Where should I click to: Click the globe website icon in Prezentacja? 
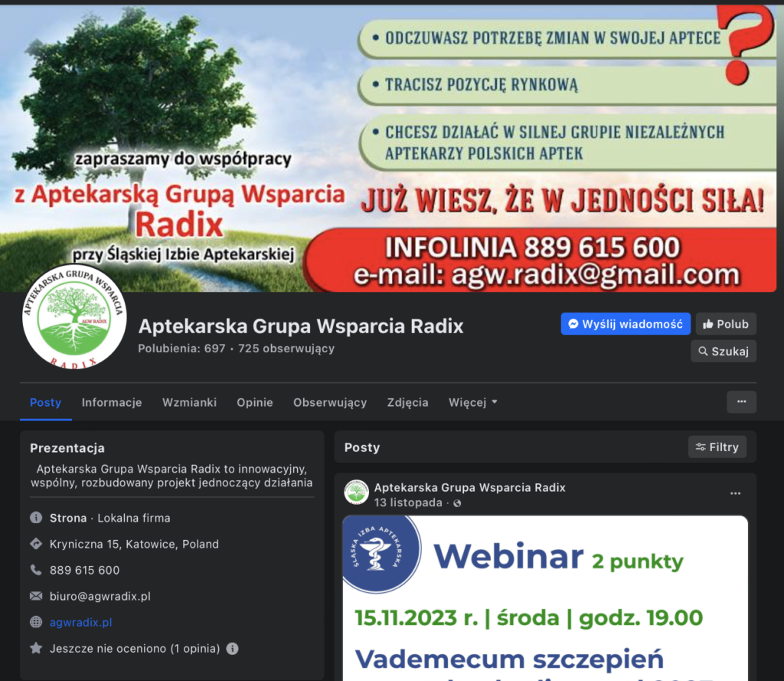pyautogui.click(x=36, y=622)
